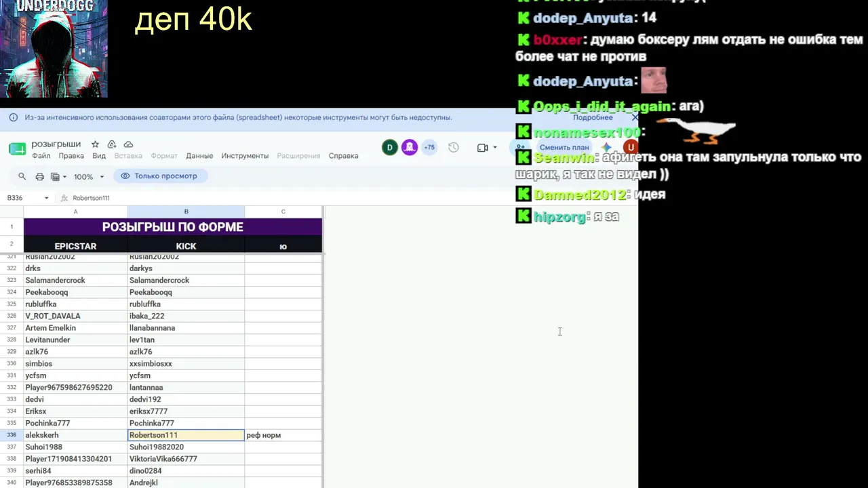Select the cell llanabannana
This screenshot has width=868, height=488.
(186, 328)
